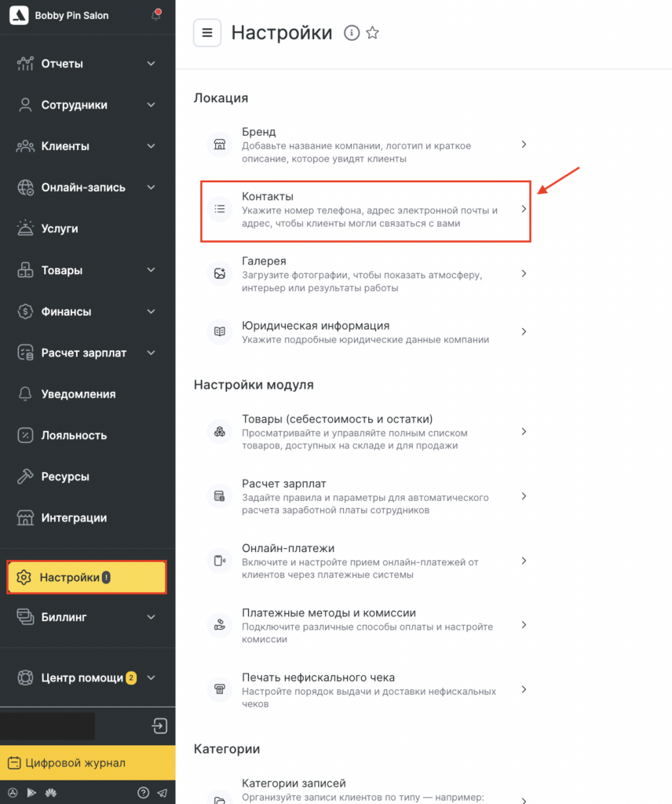This screenshot has height=804, width=672.
Task: Expand Центр помощи dropdown
Action: pos(152,678)
